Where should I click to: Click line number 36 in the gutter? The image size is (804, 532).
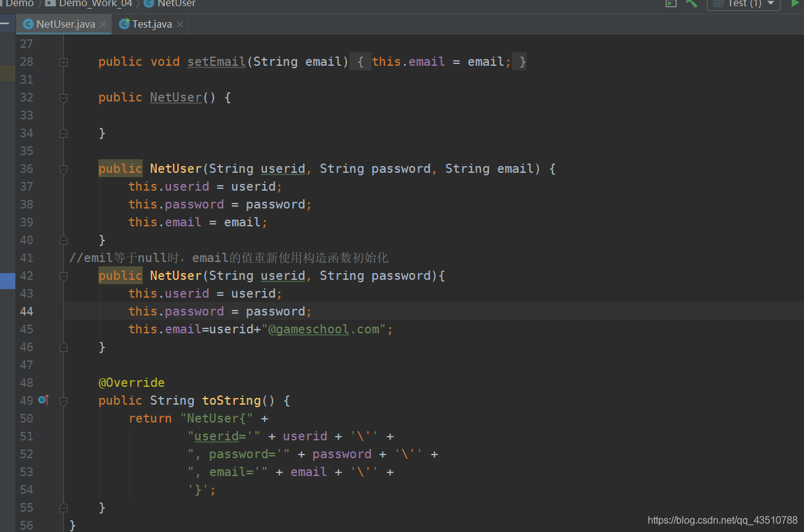(26, 169)
